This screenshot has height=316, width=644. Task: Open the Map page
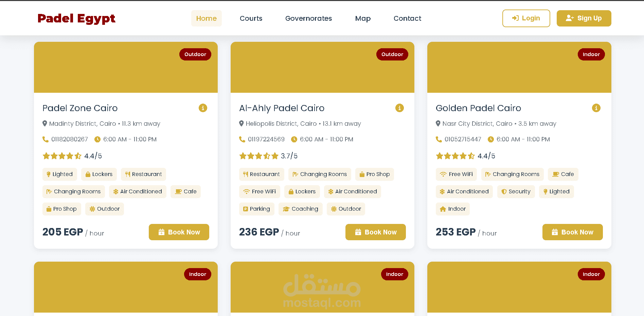click(x=363, y=18)
